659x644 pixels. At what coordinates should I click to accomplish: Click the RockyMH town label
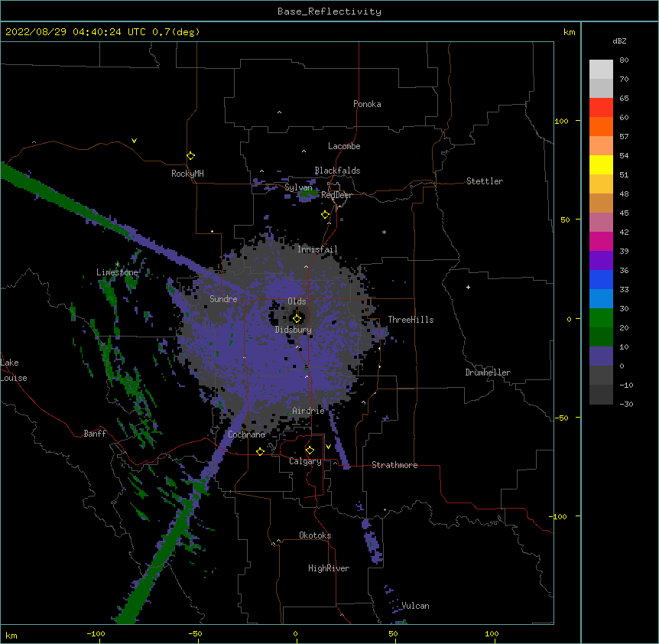pos(187,174)
